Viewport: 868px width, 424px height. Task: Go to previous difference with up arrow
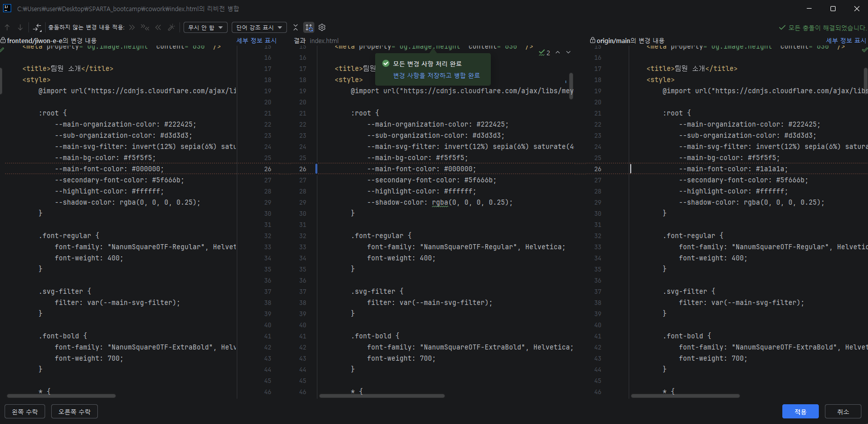click(x=7, y=27)
